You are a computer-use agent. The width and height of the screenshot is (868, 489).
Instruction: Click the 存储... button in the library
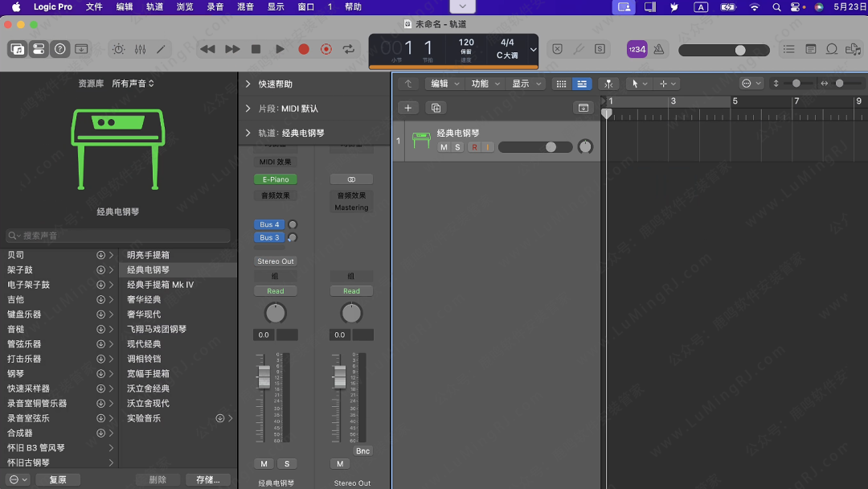[x=207, y=479]
